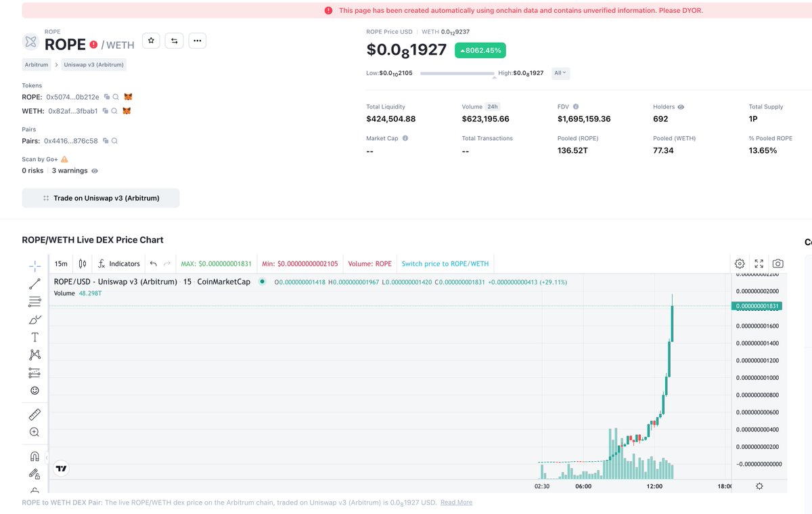
Task: Click the Min: $0.000000000002105 label
Action: (300, 263)
